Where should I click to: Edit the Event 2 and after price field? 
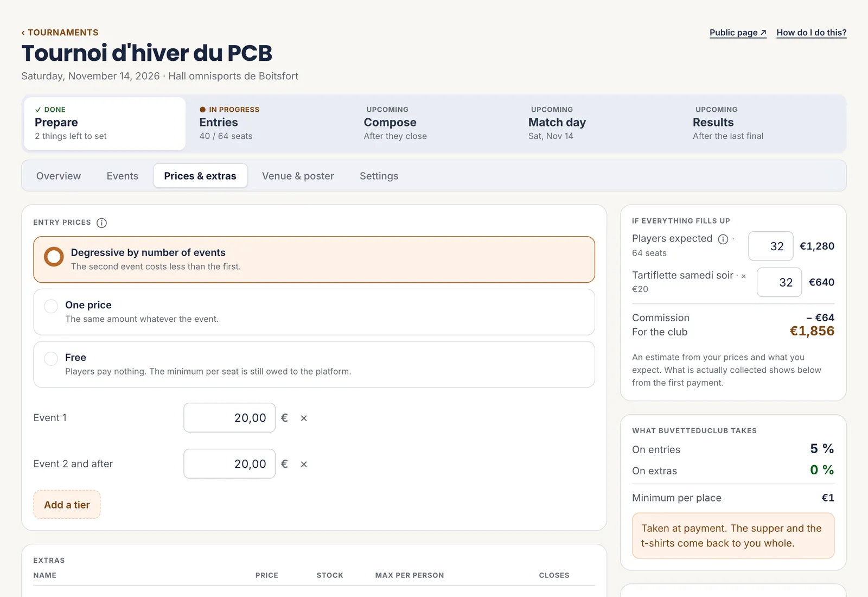(229, 464)
